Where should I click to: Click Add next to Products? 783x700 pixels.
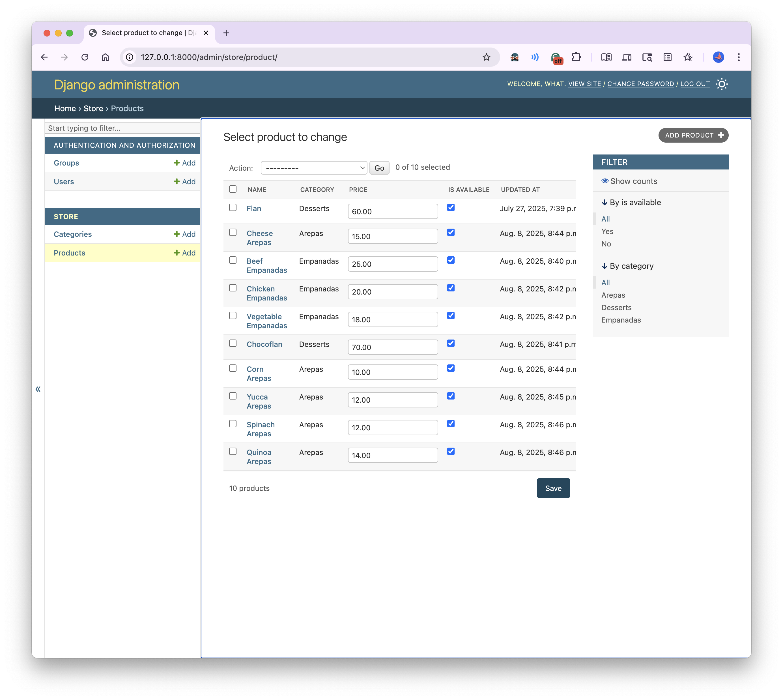(184, 253)
